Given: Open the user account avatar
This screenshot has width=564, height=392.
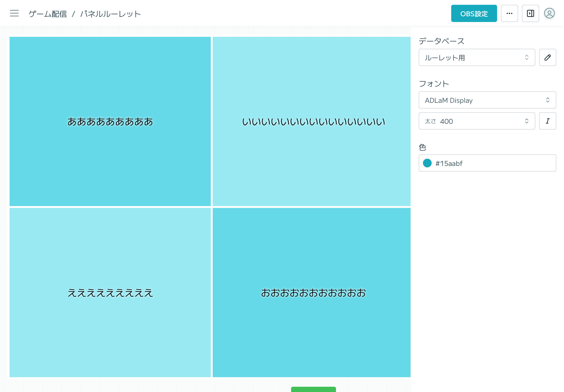Looking at the screenshot, I should coord(549,14).
